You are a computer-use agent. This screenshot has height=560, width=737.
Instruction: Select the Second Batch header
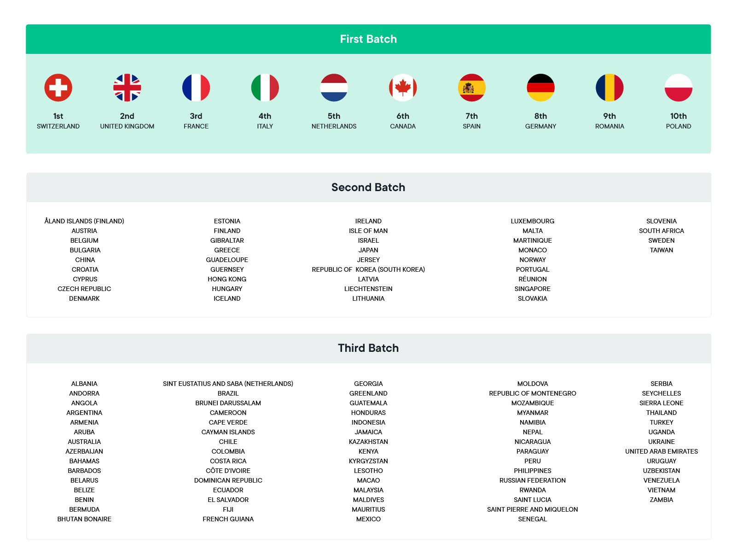[x=368, y=187]
